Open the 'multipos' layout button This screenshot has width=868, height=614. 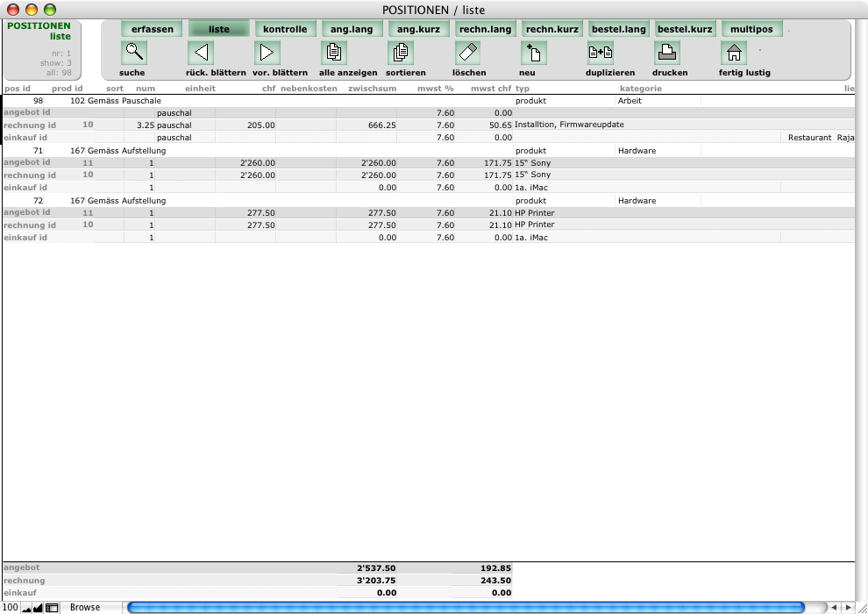coord(752,29)
